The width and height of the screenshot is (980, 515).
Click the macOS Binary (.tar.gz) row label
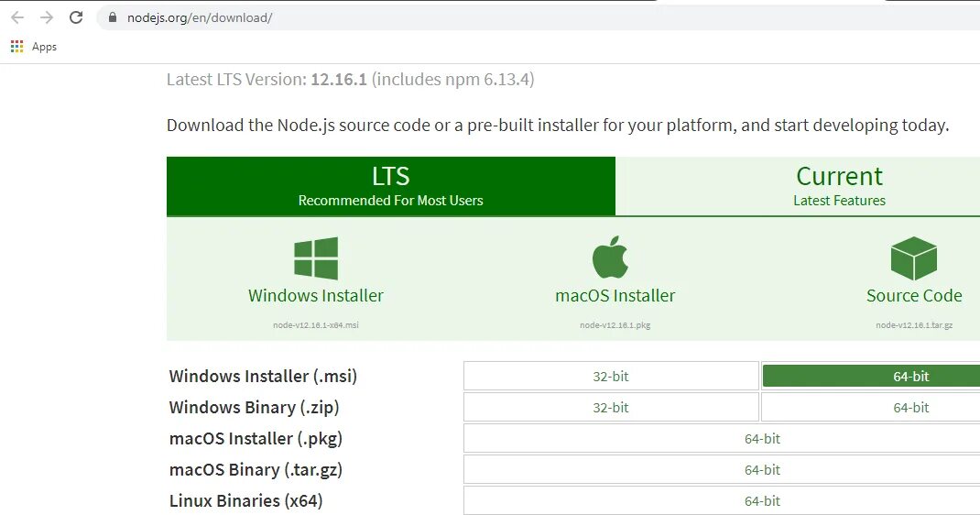click(256, 470)
